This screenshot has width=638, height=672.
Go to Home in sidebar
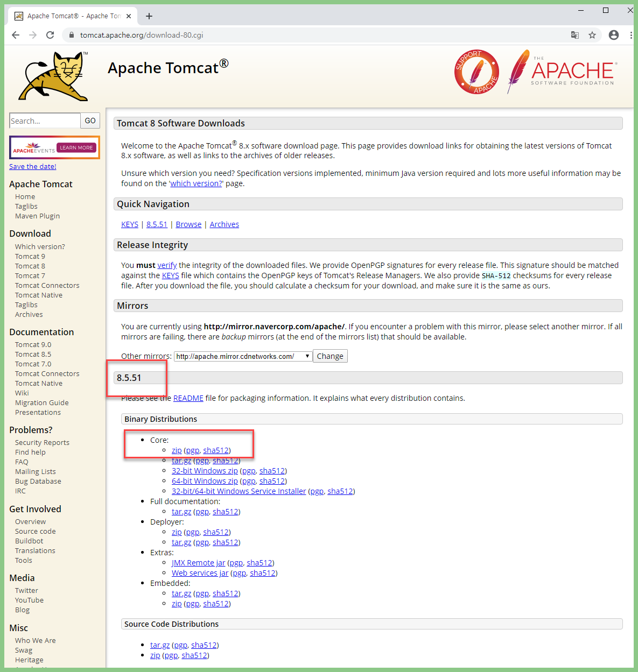(25, 197)
